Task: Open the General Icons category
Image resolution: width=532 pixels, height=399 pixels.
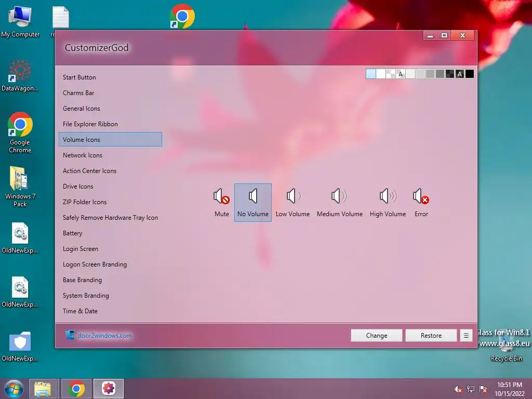Action: pyautogui.click(x=110, y=109)
